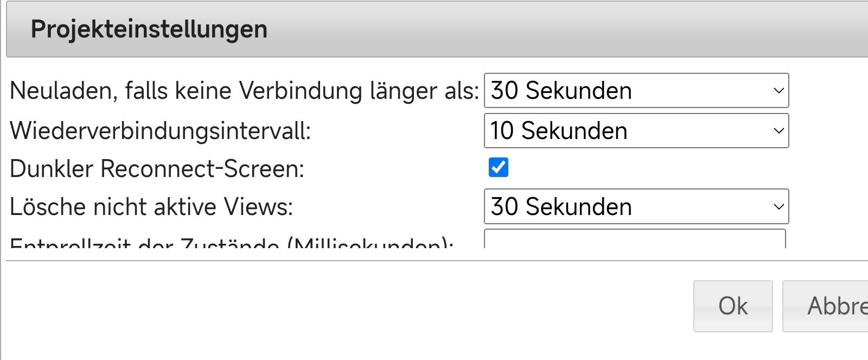
Task: Click '30 Sekunden' value beside Lösche nicht aktive Views
Action: click(561, 207)
